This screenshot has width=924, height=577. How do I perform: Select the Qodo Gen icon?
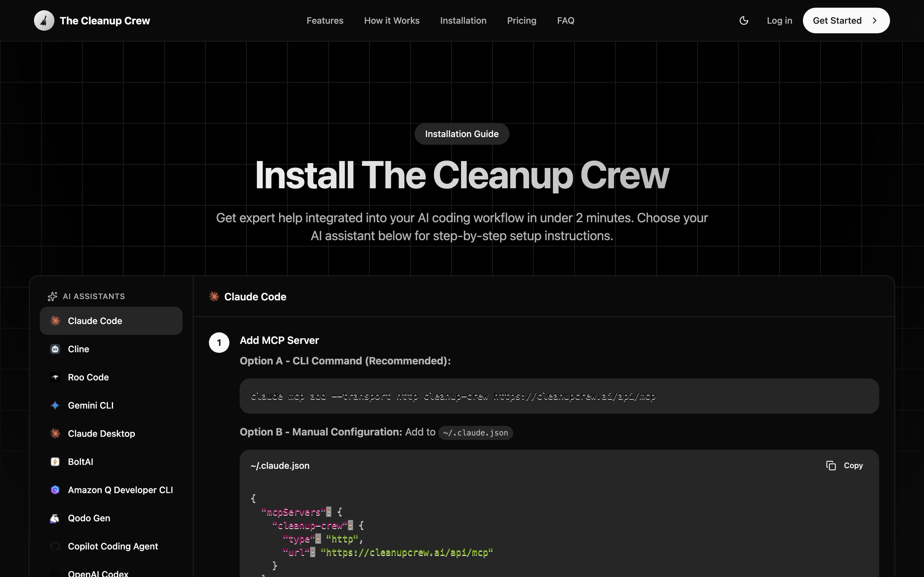(x=55, y=518)
